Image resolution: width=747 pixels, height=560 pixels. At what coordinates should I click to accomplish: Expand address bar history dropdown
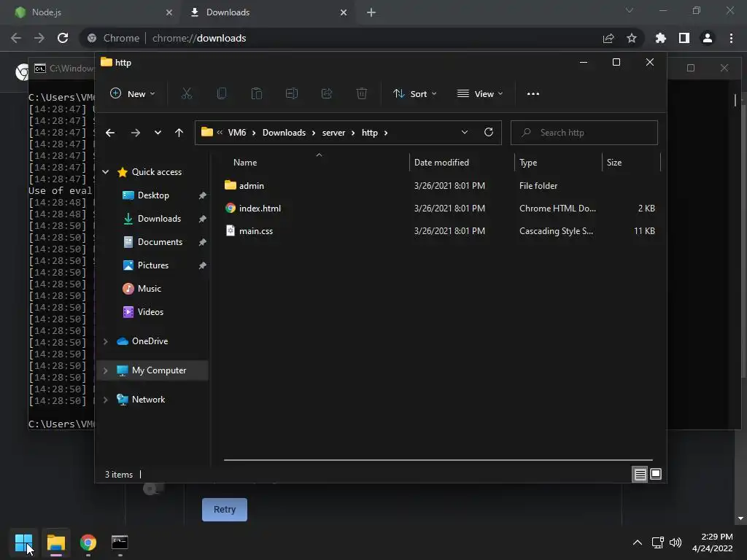[465, 133]
